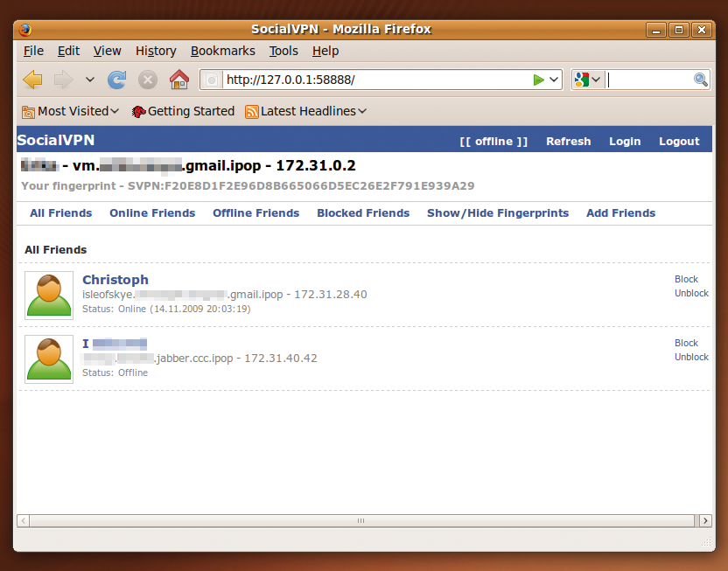Click the horizontal scrollbar left arrow
The image size is (728, 571).
(24, 520)
